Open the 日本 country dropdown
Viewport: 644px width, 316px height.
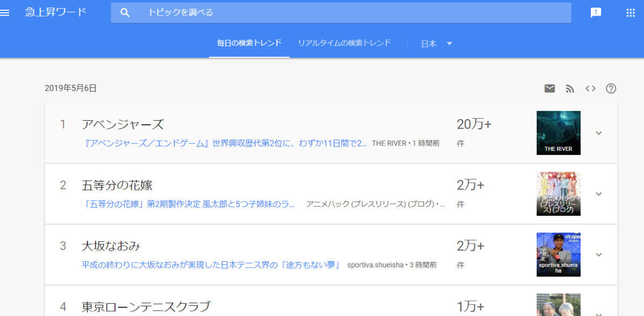coord(437,44)
